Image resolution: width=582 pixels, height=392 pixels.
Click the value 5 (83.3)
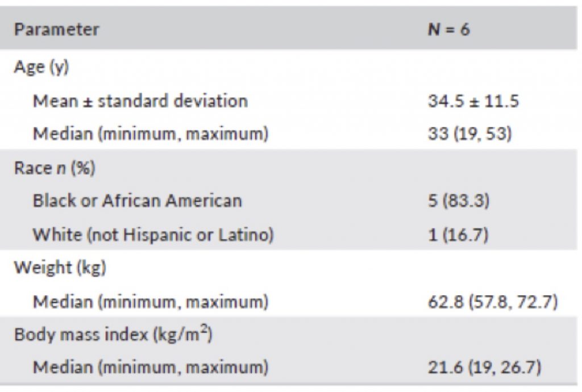pyautogui.click(x=459, y=201)
